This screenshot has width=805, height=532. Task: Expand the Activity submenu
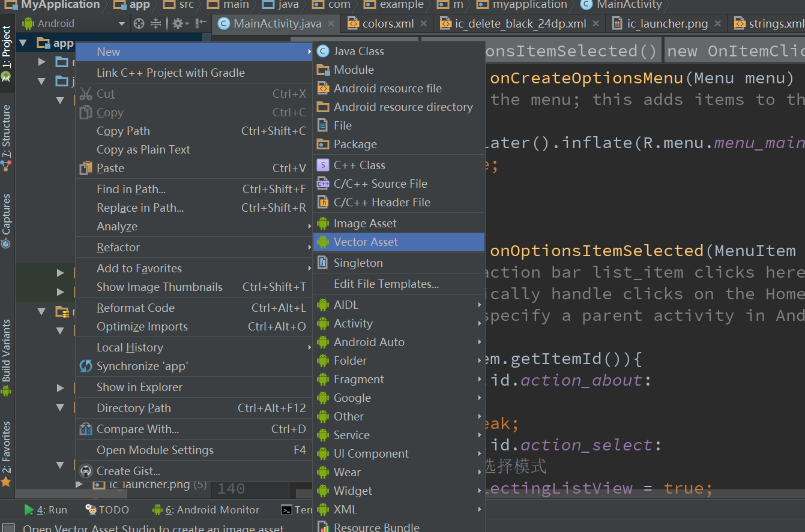point(353,323)
